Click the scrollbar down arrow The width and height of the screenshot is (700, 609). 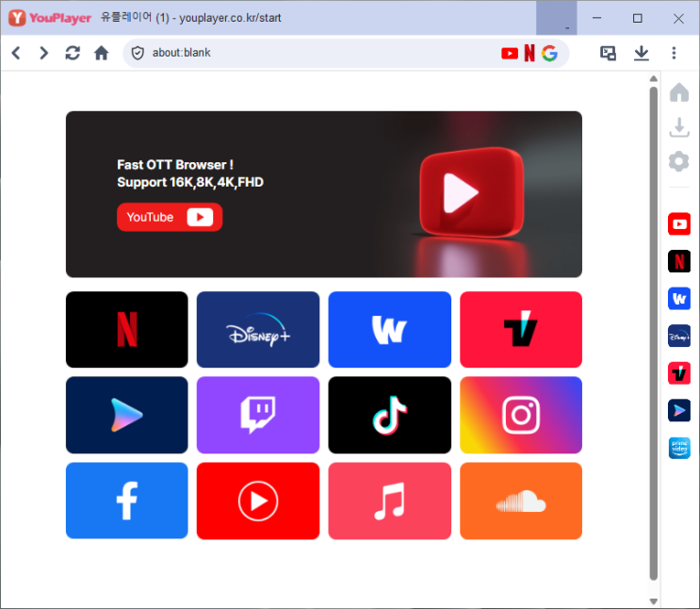654,601
